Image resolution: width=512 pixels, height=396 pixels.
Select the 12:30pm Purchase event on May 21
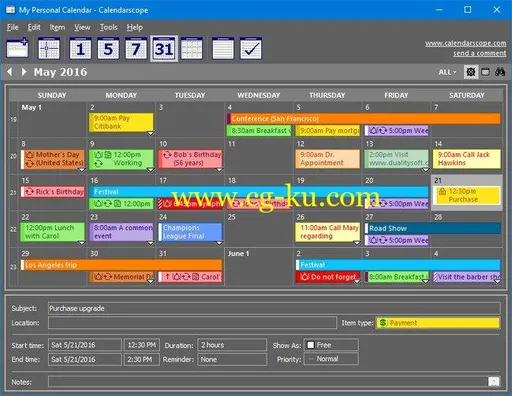click(x=467, y=195)
